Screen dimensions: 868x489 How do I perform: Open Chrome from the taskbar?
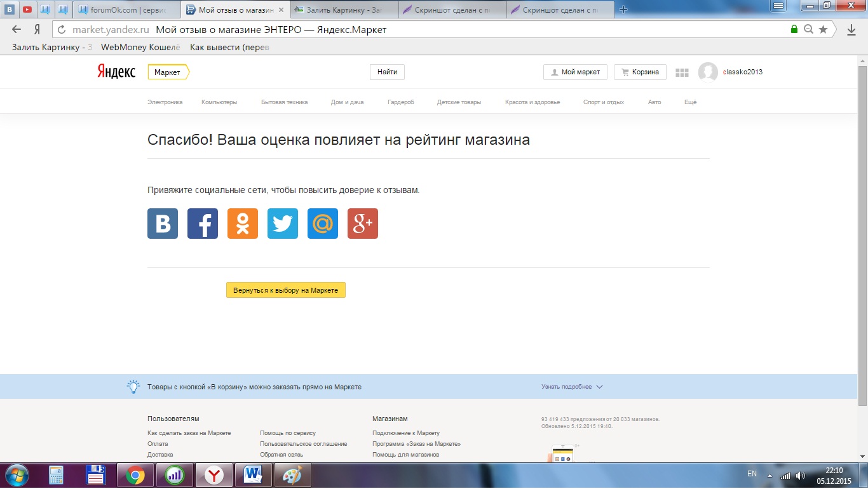click(135, 475)
